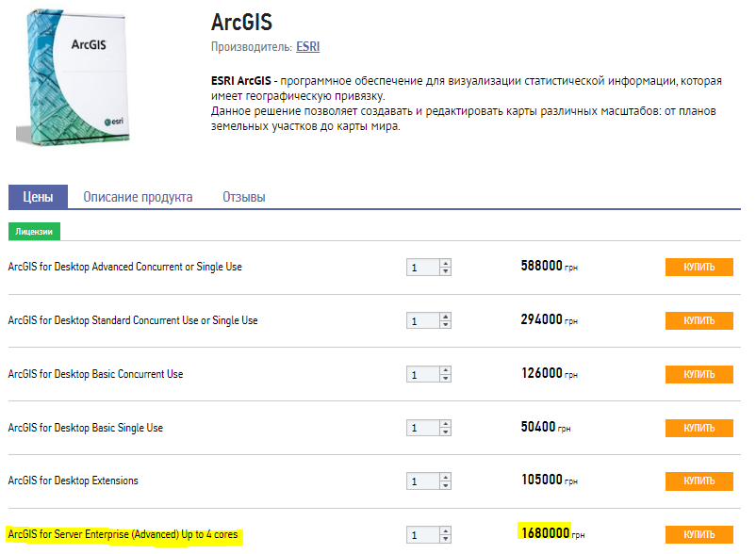Increase quantity for Desktop Extensions
The width and height of the screenshot is (756, 554).
(446, 477)
